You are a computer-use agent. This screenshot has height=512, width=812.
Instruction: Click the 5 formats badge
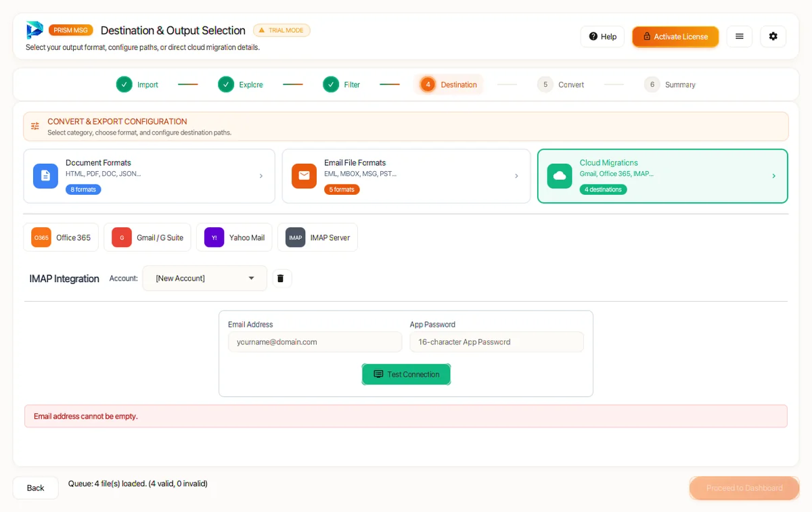tap(342, 189)
